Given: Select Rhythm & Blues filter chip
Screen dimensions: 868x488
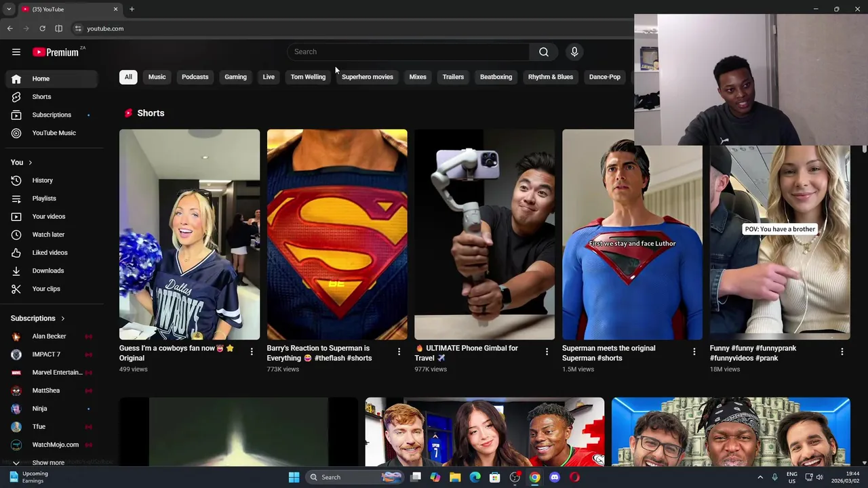Looking at the screenshot, I should 550,77.
